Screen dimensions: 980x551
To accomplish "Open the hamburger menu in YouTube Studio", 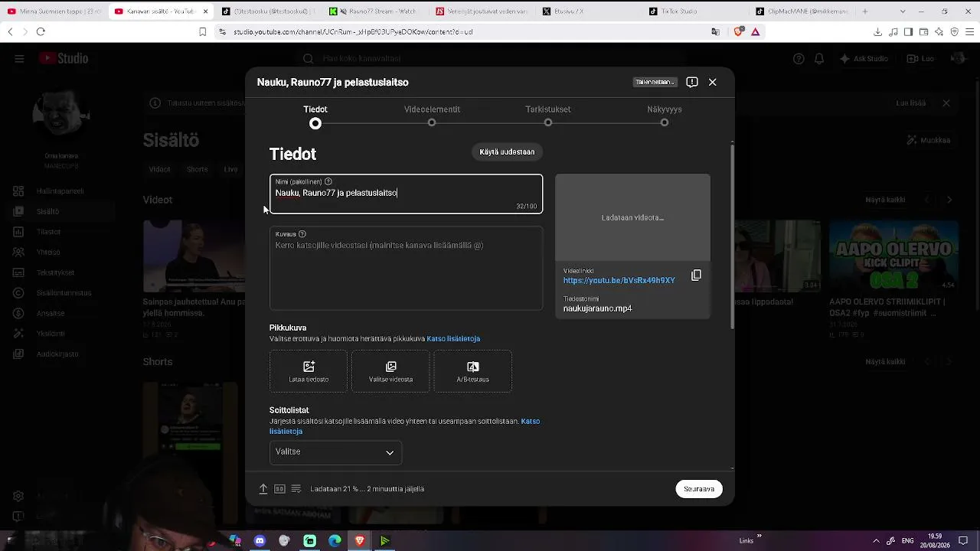I will [x=19, y=59].
